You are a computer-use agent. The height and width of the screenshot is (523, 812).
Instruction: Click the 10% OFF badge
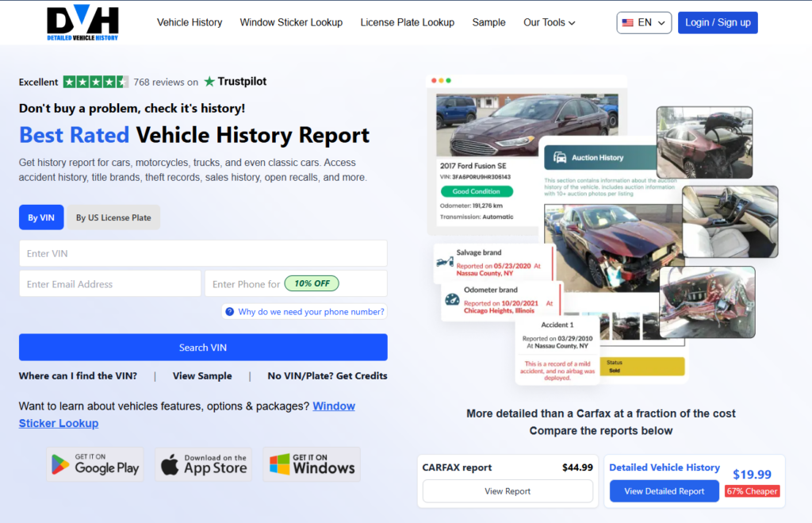click(x=312, y=283)
